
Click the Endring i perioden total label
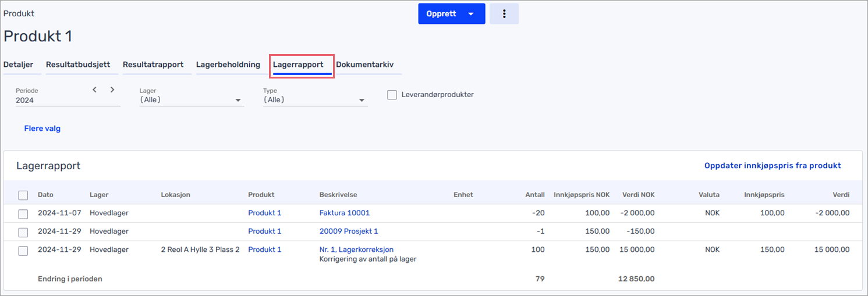tap(70, 279)
